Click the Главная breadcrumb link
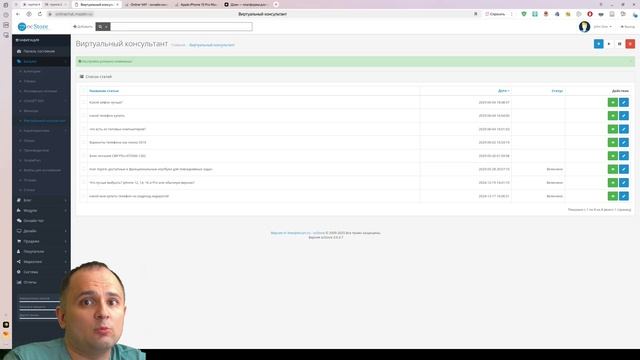The width and height of the screenshot is (640, 360). point(178,45)
